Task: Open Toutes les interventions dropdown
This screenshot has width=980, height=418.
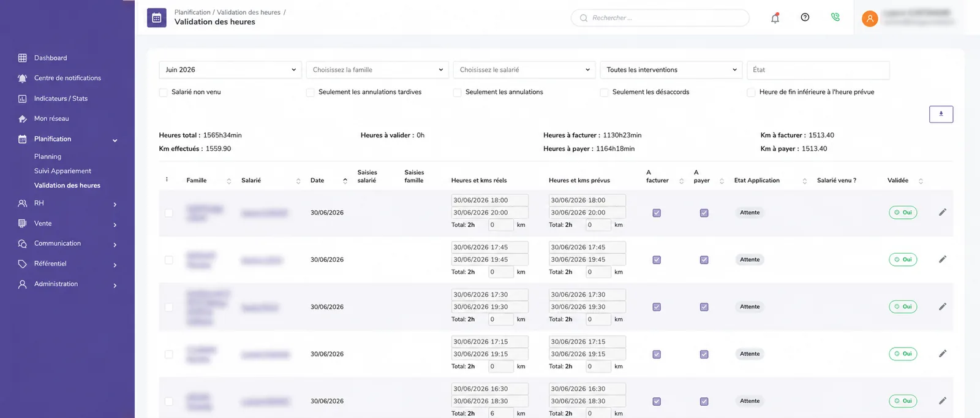Action: 671,70
